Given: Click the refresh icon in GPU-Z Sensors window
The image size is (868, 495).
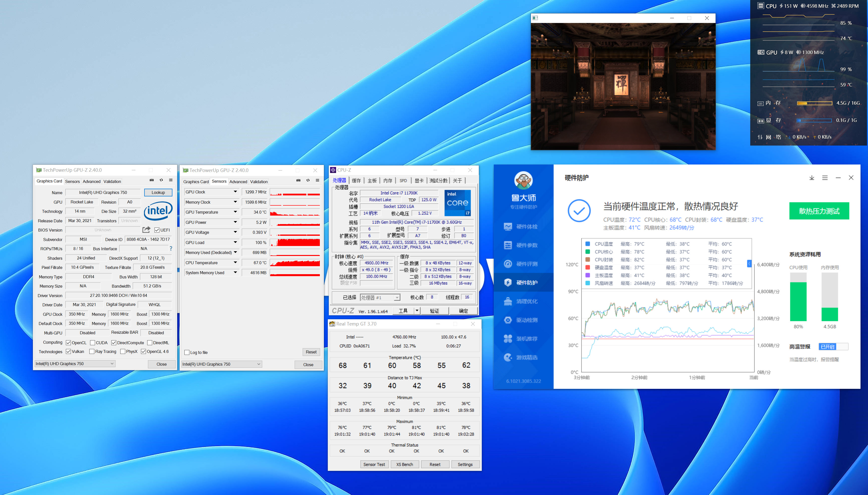Looking at the screenshot, I should click(308, 180).
